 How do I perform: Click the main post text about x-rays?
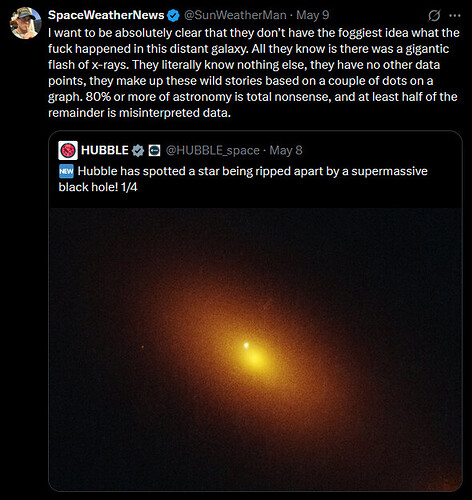pyautogui.click(x=254, y=73)
